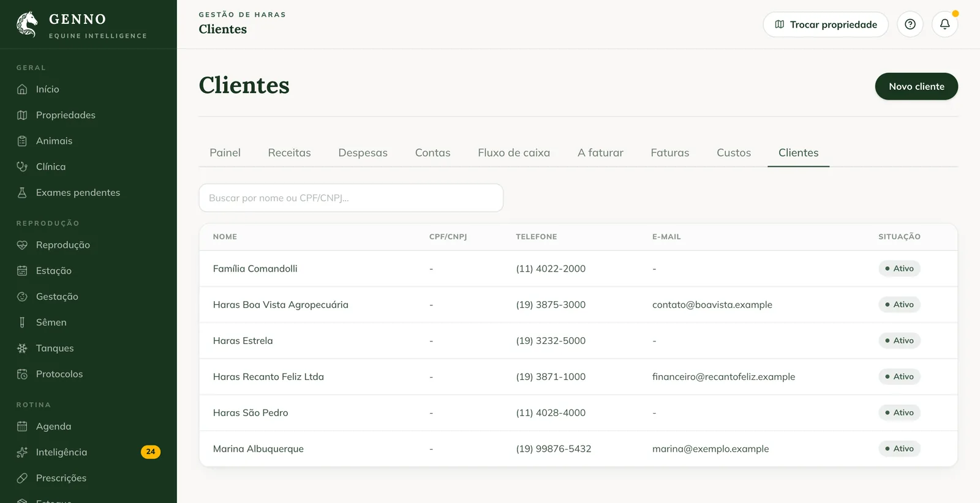This screenshot has width=980, height=503.
Task: Go to Fluxo de caixa tab
Action: 514,153
